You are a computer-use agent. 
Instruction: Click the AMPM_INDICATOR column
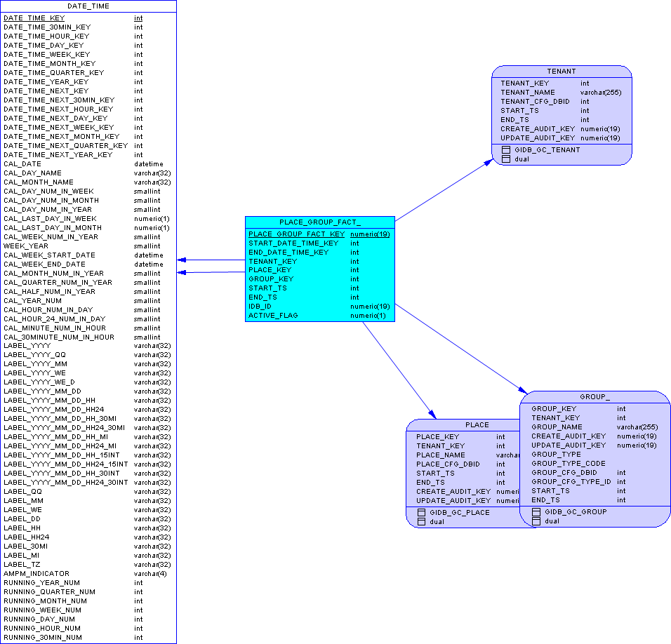point(36,573)
